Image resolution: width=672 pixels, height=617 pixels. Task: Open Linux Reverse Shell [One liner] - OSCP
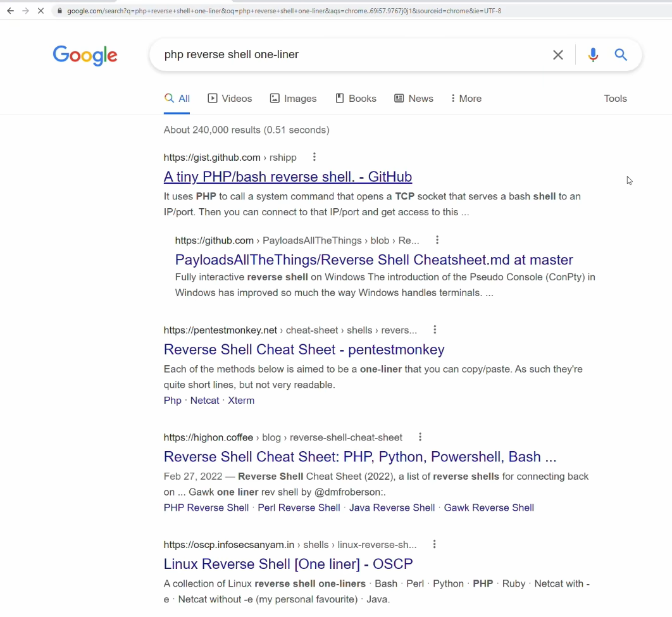[288, 564]
